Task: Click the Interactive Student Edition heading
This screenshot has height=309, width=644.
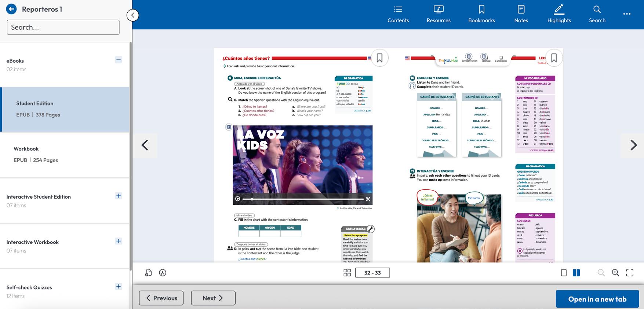Action: (x=39, y=197)
